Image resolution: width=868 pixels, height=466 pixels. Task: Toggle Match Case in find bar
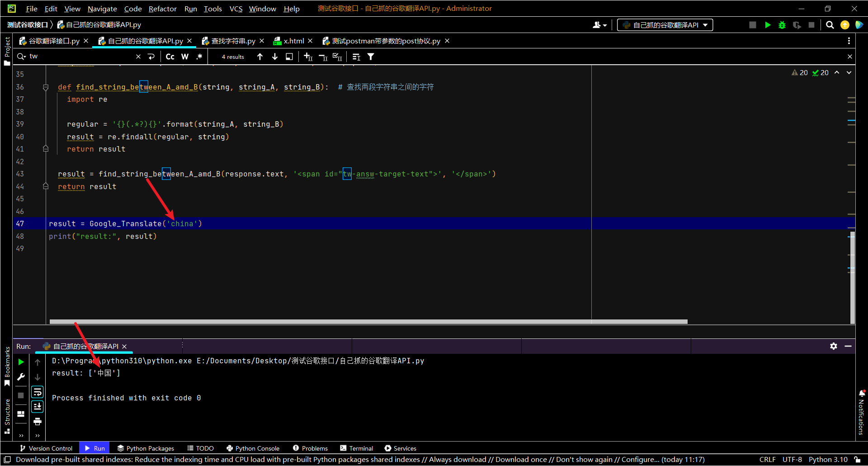[x=170, y=57]
